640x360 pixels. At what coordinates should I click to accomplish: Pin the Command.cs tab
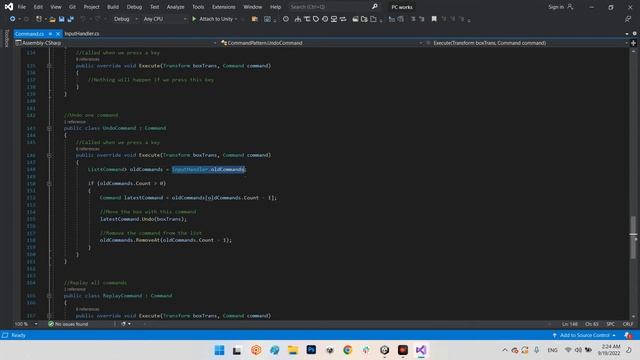tap(50, 34)
